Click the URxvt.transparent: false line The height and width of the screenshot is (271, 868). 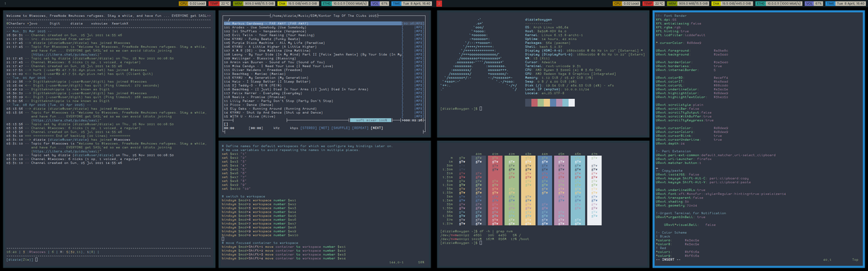click(680, 197)
